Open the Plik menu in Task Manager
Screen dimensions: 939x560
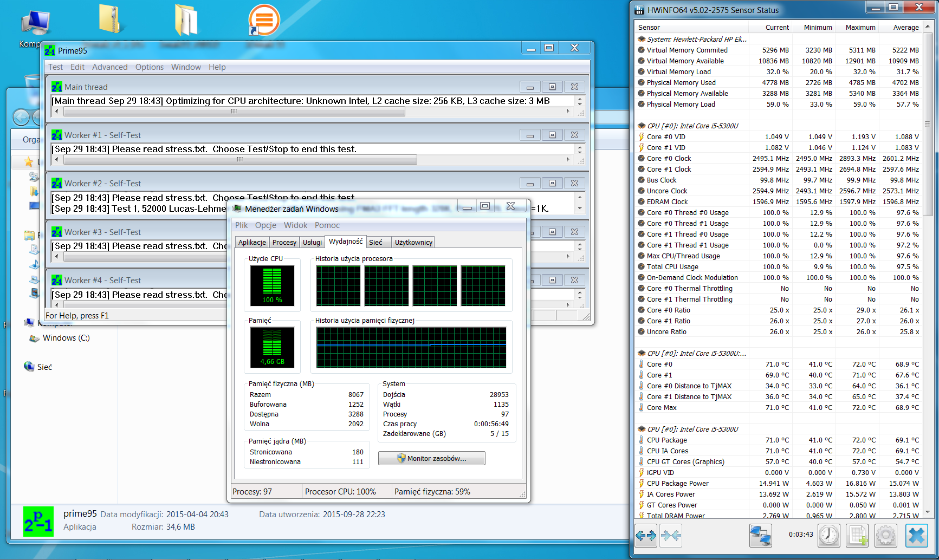(242, 225)
